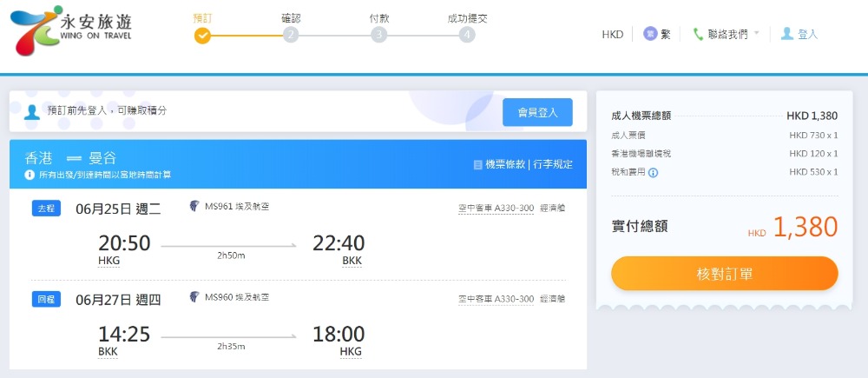Click the user avatar icon beside 登入
This screenshot has height=378, width=868.
tap(786, 34)
